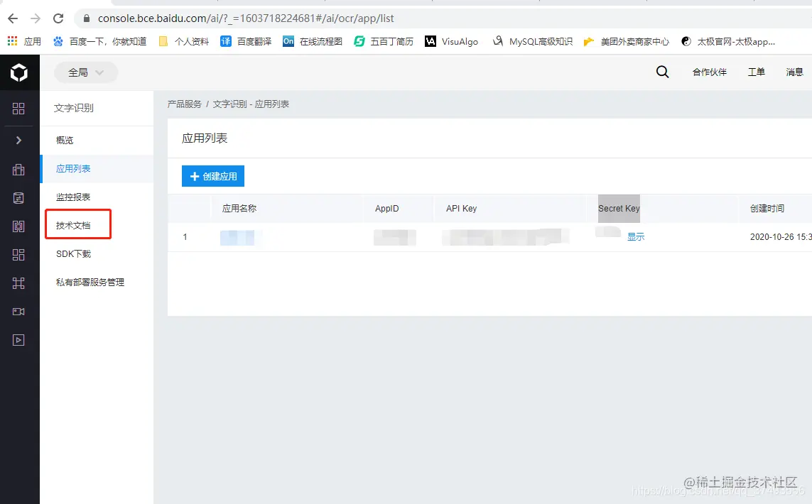The image size is (812, 504).
Task: Open the document icon in left sidebar
Action: pyautogui.click(x=19, y=197)
